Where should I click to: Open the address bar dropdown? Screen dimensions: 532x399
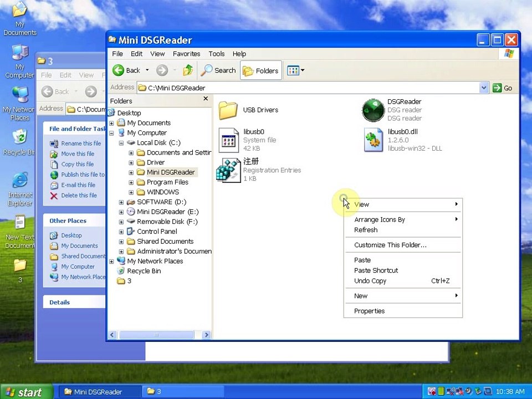coord(484,88)
